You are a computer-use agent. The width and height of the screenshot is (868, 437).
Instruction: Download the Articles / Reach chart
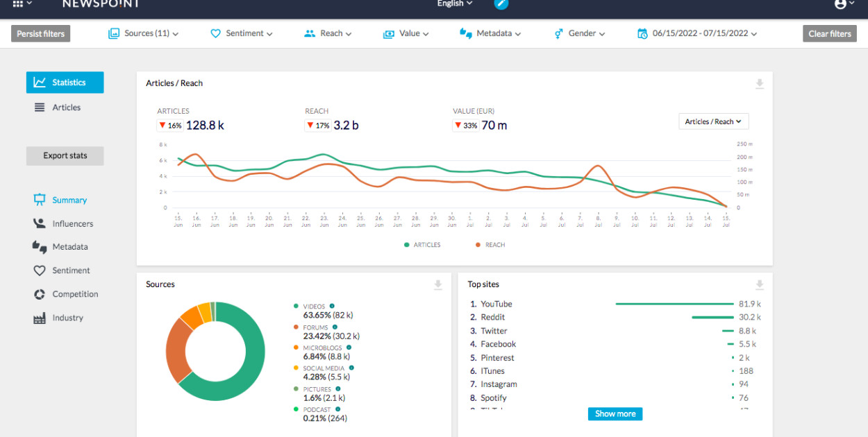tap(760, 84)
